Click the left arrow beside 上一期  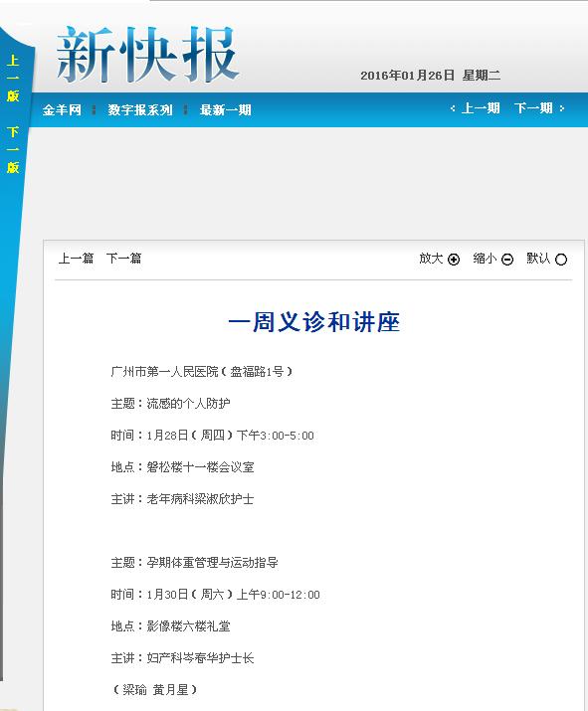point(453,108)
